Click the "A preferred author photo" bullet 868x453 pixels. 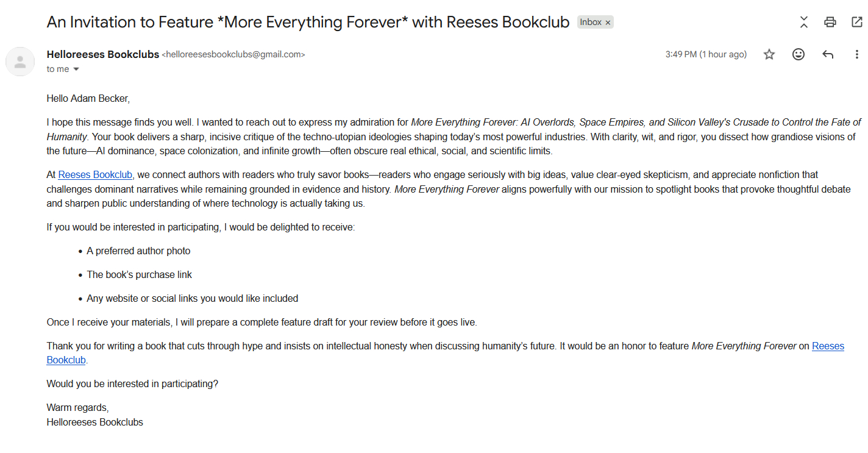138,251
